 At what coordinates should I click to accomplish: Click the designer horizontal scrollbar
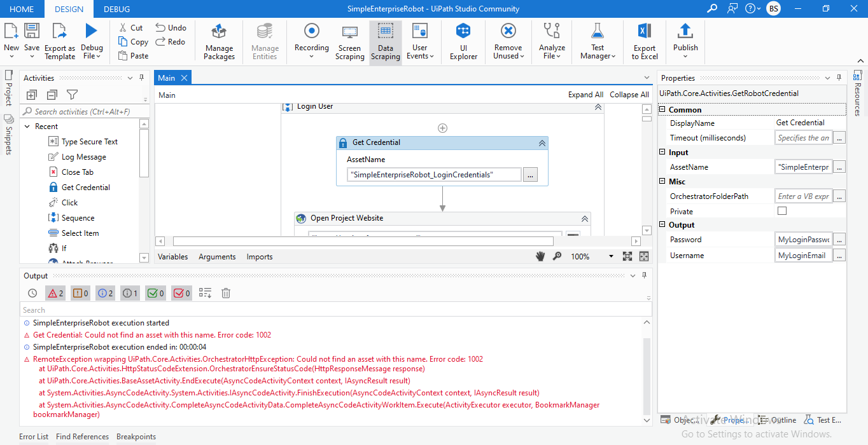pos(363,242)
